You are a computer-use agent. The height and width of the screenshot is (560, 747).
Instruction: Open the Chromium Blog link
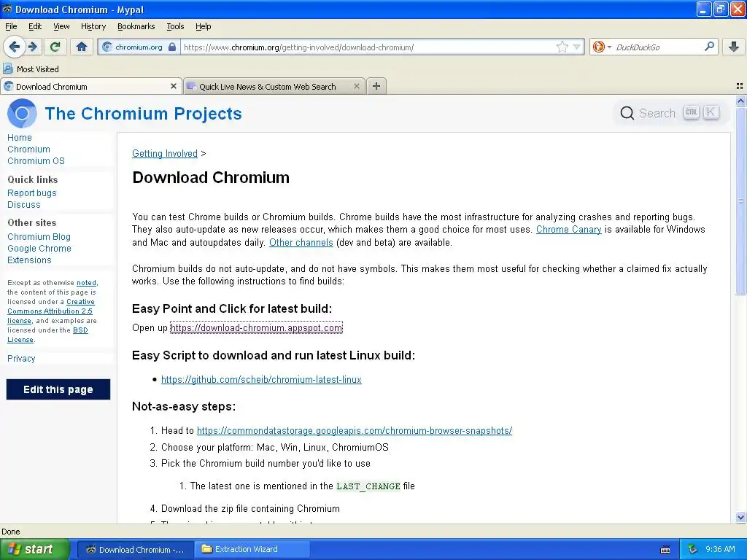pos(39,237)
